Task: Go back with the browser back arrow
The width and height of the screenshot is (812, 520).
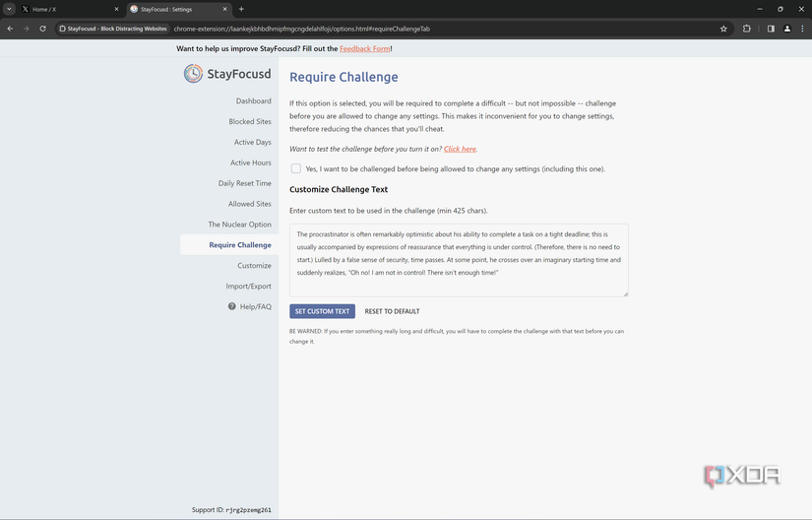Action: click(x=11, y=29)
